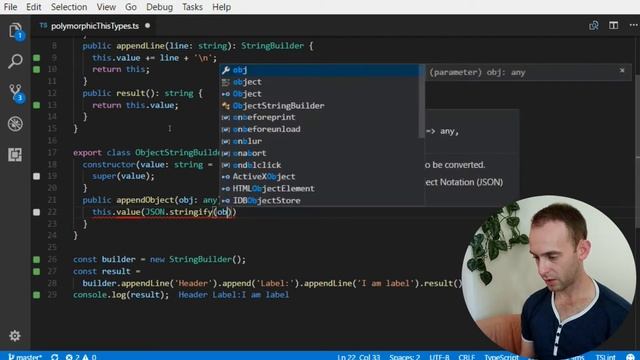Choose 'onbeforeunload' suggestion

pyautogui.click(x=320, y=129)
